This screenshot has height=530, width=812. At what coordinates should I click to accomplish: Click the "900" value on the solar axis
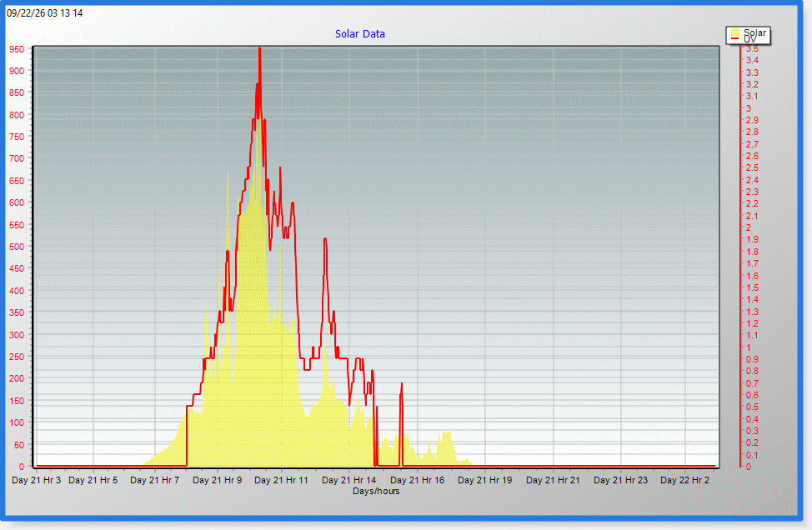click(17, 72)
